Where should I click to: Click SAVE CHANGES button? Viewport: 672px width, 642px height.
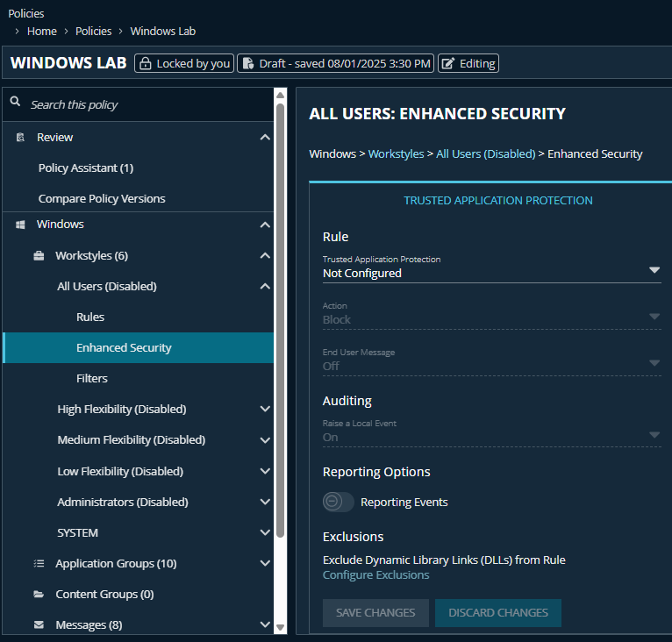click(x=375, y=613)
